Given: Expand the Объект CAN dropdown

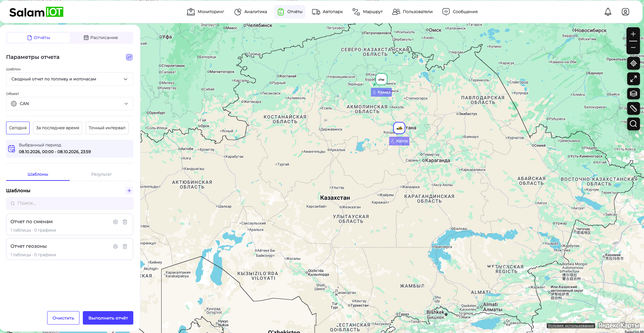Looking at the screenshot, I should pyautogui.click(x=70, y=104).
